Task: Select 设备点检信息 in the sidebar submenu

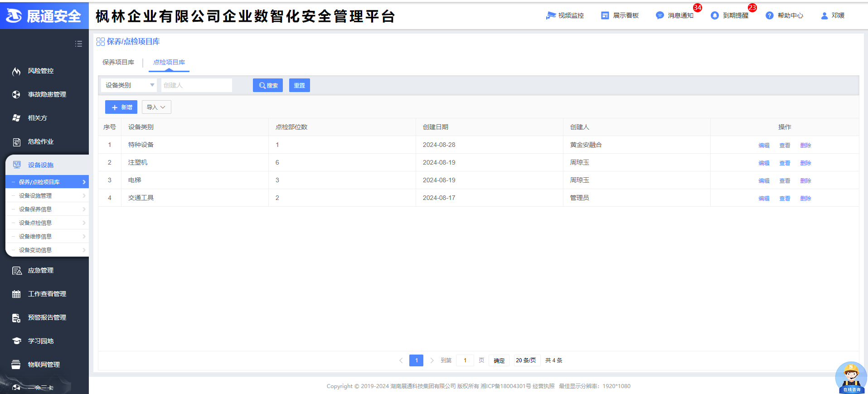Action: [x=35, y=223]
